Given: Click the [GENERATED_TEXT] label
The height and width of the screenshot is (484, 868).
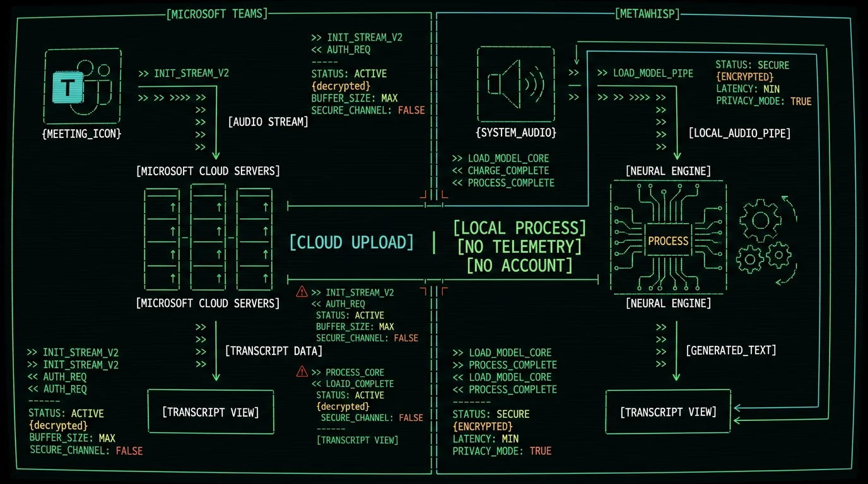Looking at the screenshot, I should (x=731, y=350).
